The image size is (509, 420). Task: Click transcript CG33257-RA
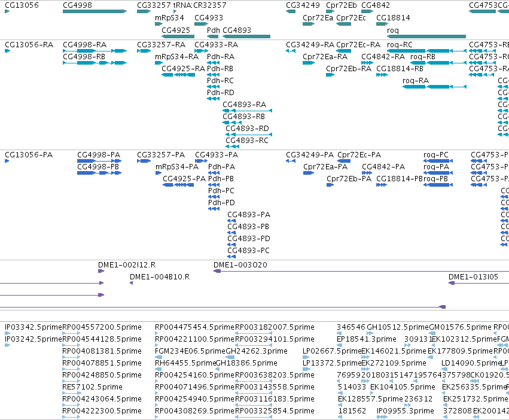161,44
